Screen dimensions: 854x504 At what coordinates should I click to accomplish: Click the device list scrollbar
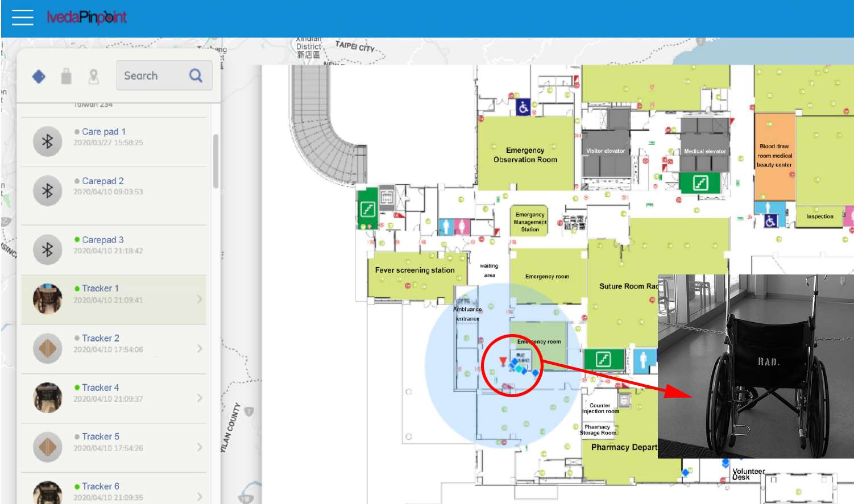click(215, 161)
